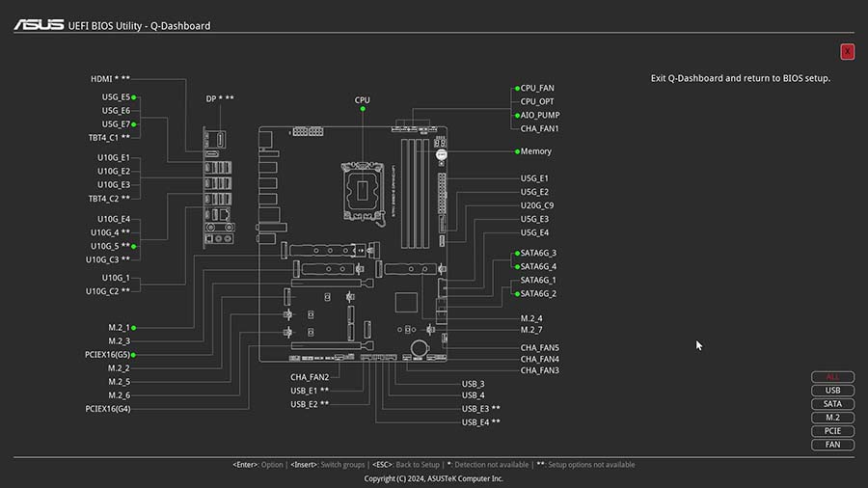This screenshot has width=868, height=488.
Task: Click the CPU_FAN header label
Action: click(537, 88)
